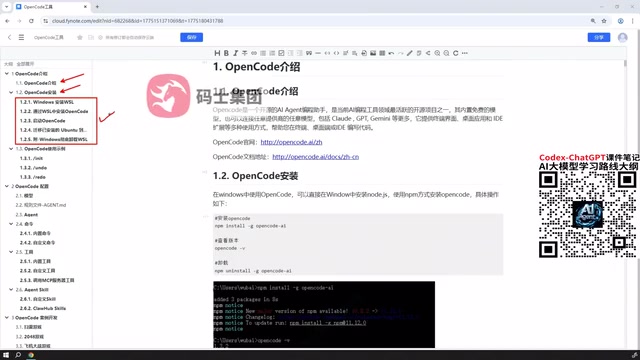The image size is (640, 360).
Task: Collapse the '2.5. 工具' outline node
Action: coord(11,252)
